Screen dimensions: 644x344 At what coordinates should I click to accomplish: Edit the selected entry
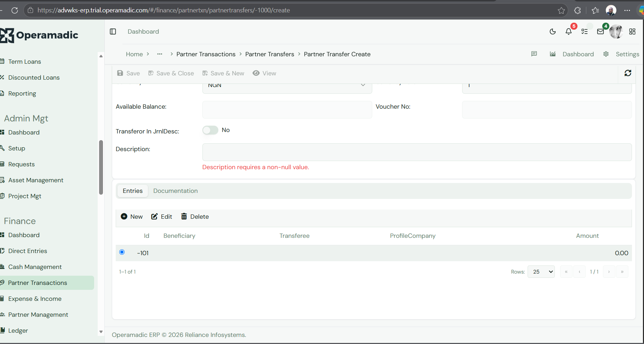pyautogui.click(x=162, y=217)
